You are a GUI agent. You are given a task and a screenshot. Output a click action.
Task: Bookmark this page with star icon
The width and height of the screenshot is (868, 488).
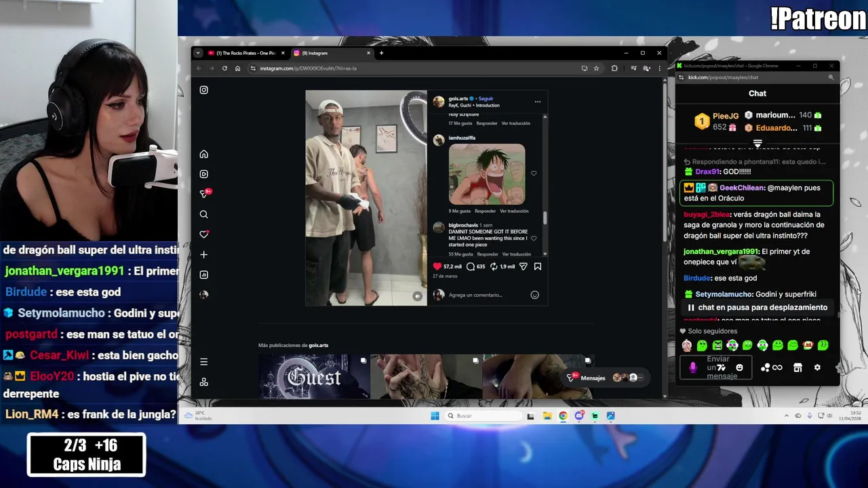(x=596, y=68)
